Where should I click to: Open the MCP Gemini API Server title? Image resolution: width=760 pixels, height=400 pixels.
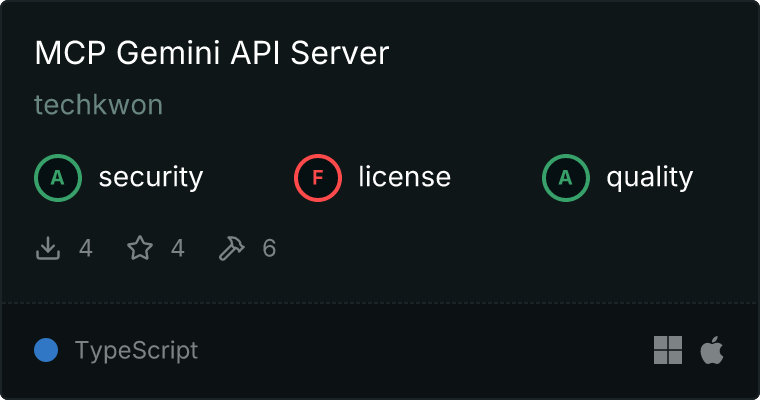pyautogui.click(x=211, y=54)
